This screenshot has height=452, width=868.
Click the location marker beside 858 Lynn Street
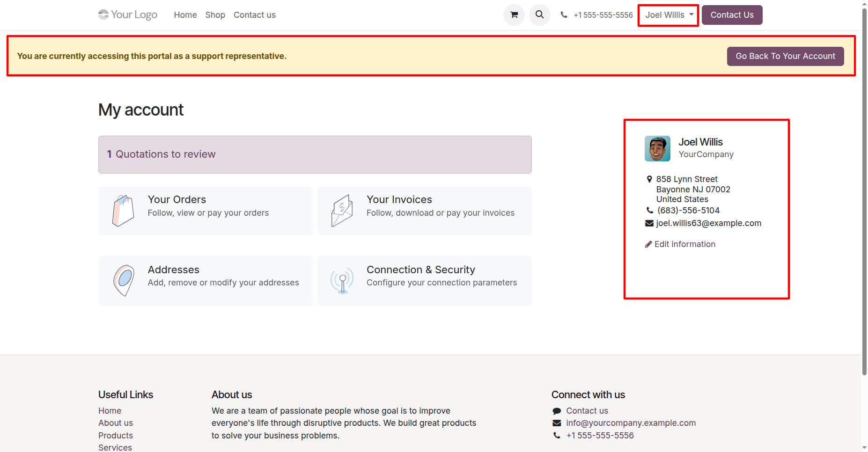[649, 179]
